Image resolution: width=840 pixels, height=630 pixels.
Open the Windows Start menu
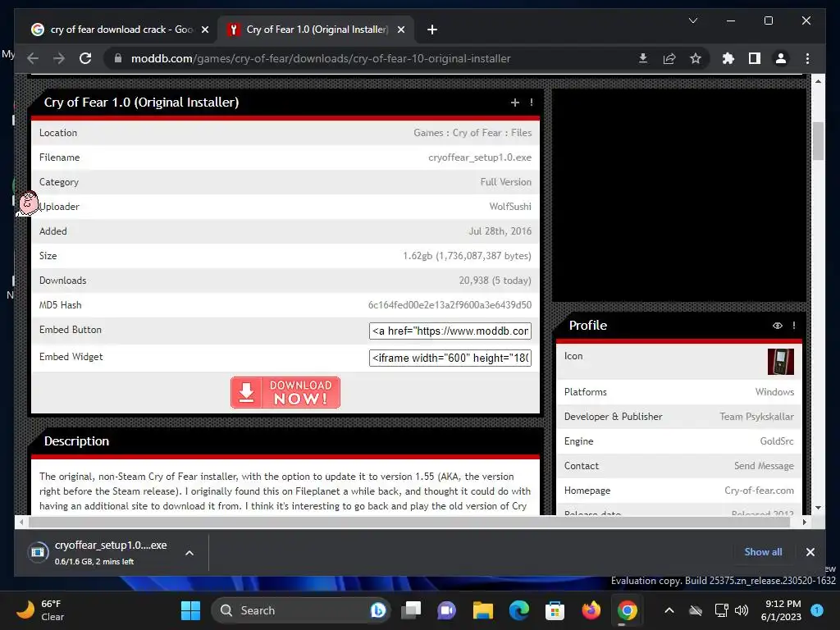point(190,610)
